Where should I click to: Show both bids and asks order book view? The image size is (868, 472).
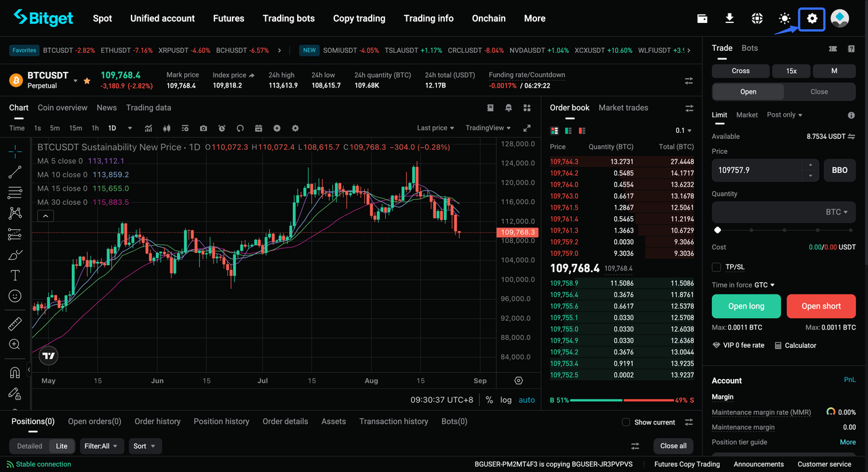(555, 130)
